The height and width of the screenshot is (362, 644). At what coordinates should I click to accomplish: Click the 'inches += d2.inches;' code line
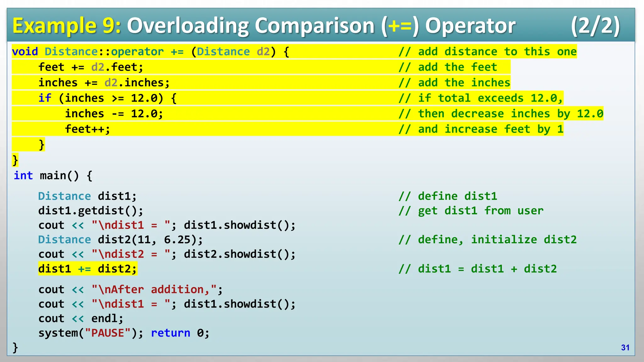click(104, 83)
